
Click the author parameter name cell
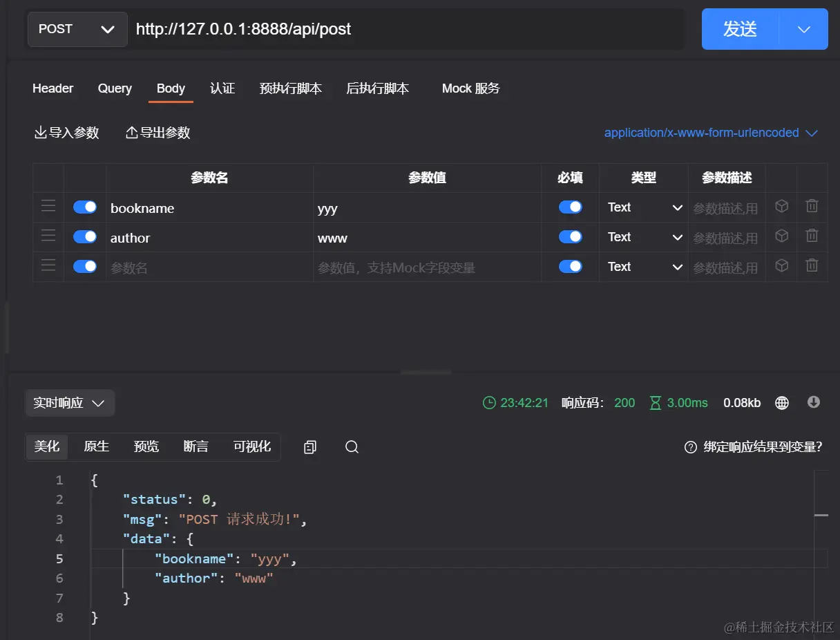pos(209,237)
